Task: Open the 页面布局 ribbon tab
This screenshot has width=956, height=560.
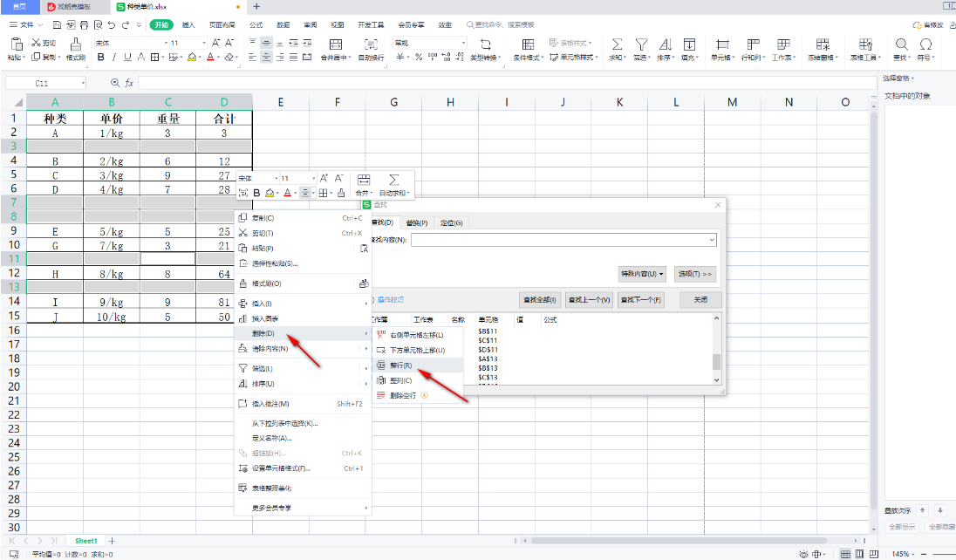Action: click(x=222, y=25)
